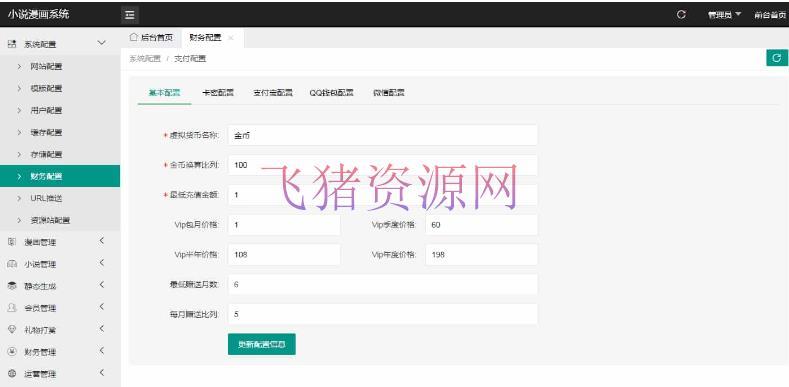
Task: Focus the 虚拟货币名称 input field
Action: click(x=382, y=135)
